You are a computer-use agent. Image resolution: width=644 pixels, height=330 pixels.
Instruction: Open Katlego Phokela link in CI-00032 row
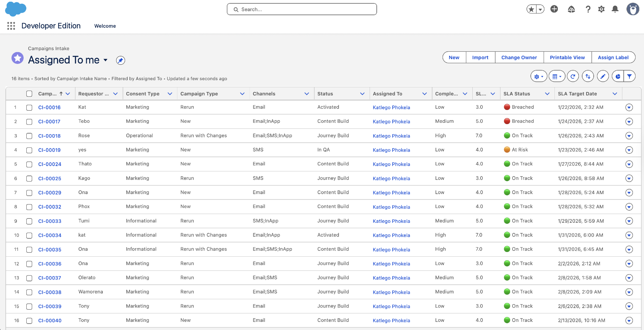[391, 207]
